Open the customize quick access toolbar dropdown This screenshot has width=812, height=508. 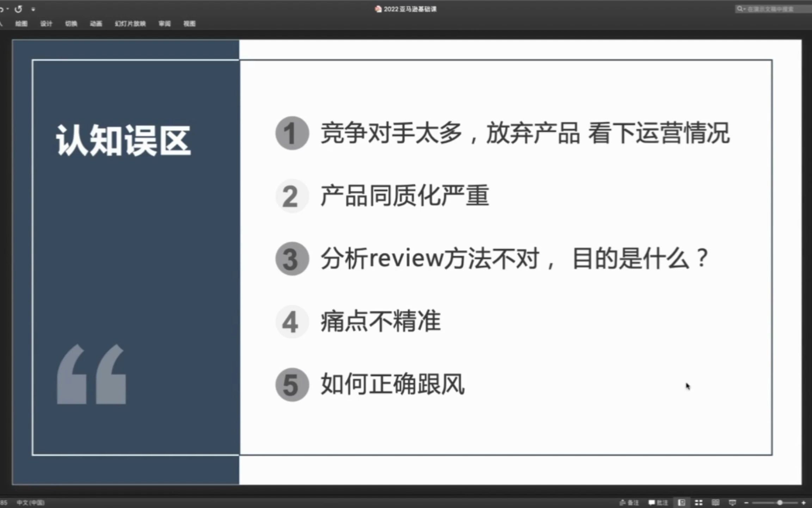click(x=33, y=10)
